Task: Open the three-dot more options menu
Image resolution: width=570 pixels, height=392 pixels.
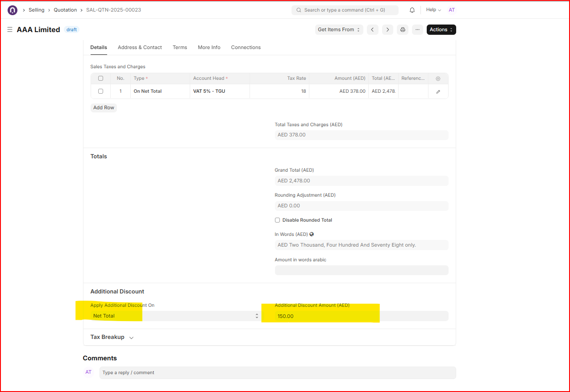Action: [417, 29]
